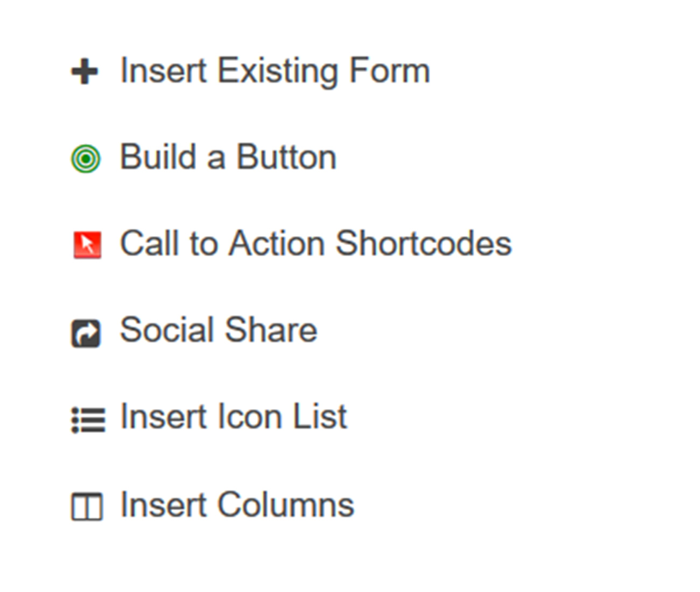
Task: Click the 'Button' text next to green circles
Action: click(x=286, y=157)
